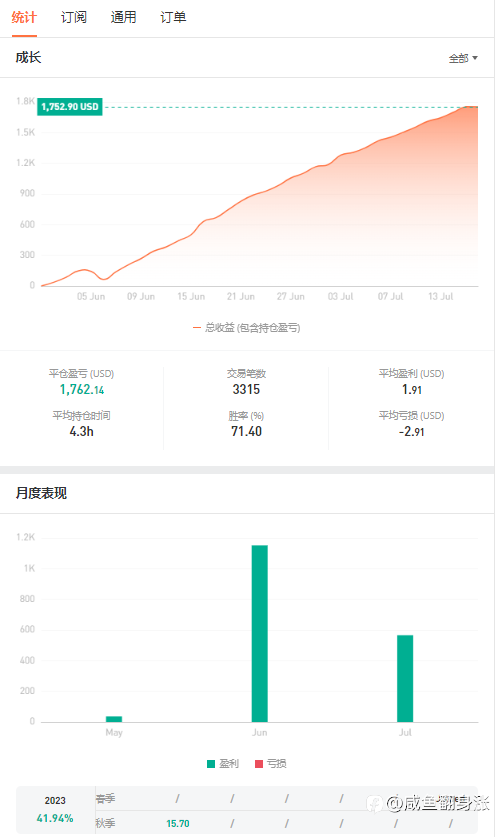
Task: Click the 胜率 value 71.40
Action: [246, 431]
